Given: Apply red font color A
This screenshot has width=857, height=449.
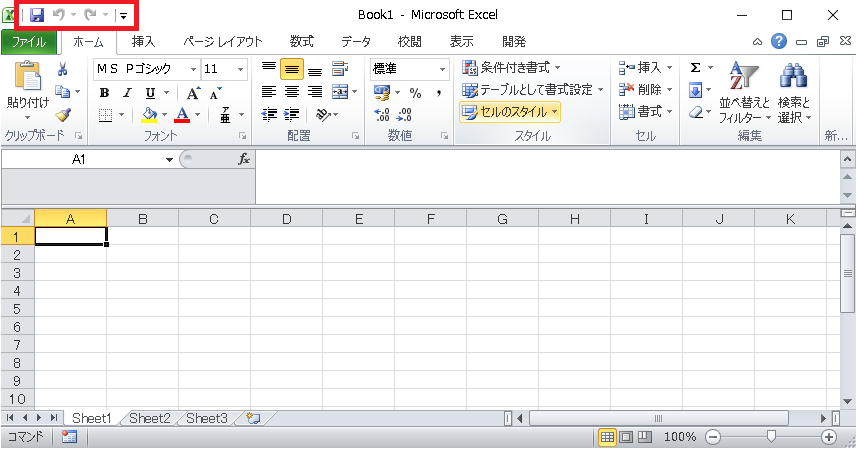Looking at the screenshot, I should coord(182,115).
